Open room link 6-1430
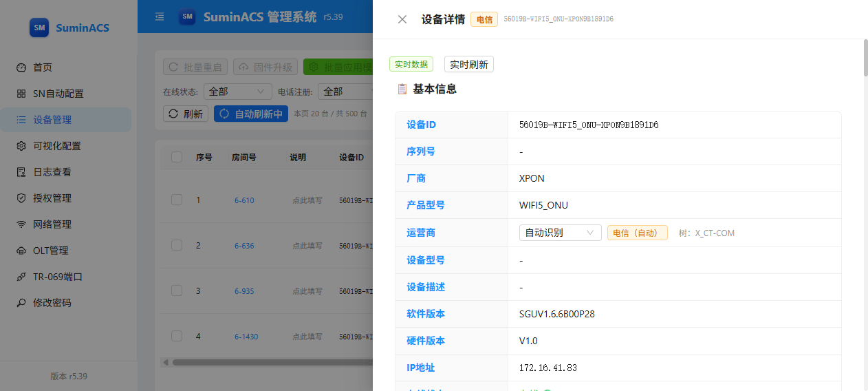This screenshot has width=868, height=391. click(246, 337)
